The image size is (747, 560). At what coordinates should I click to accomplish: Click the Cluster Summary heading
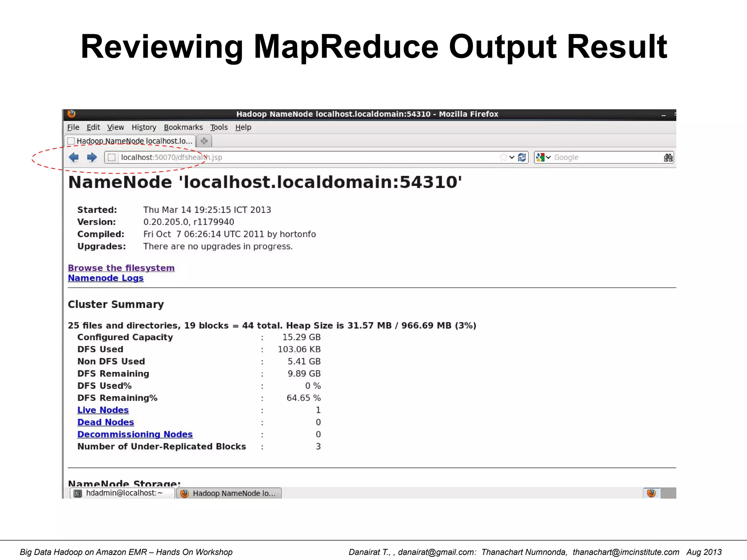(x=116, y=304)
